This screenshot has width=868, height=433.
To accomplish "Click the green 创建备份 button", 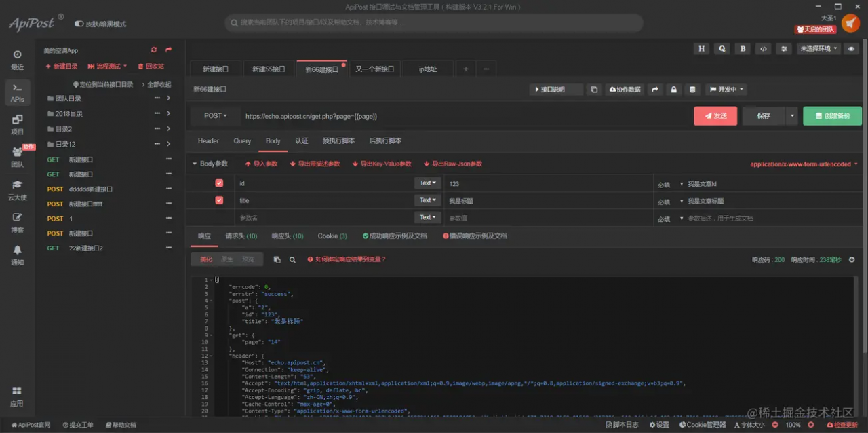I will click(832, 116).
